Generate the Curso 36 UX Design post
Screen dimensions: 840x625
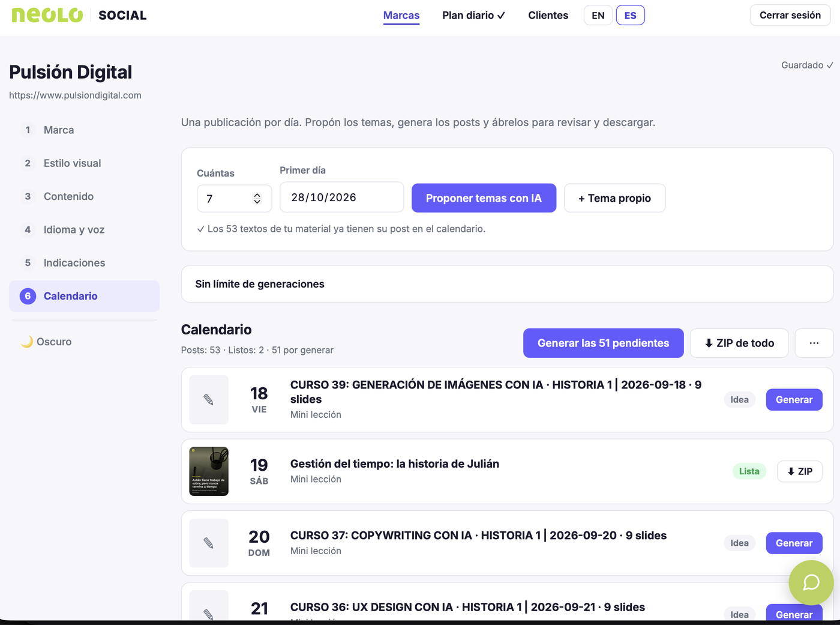tap(794, 613)
